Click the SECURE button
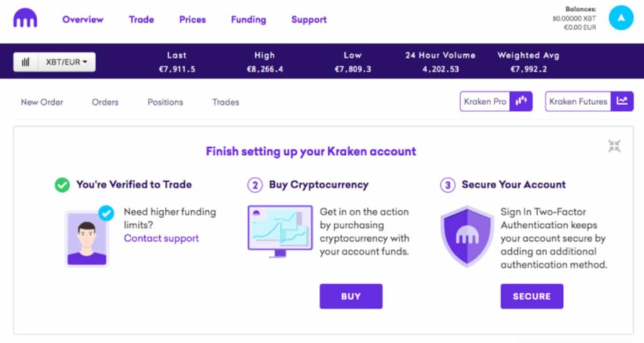Viewport: 644px width, 343px height. [x=532, y=296]
